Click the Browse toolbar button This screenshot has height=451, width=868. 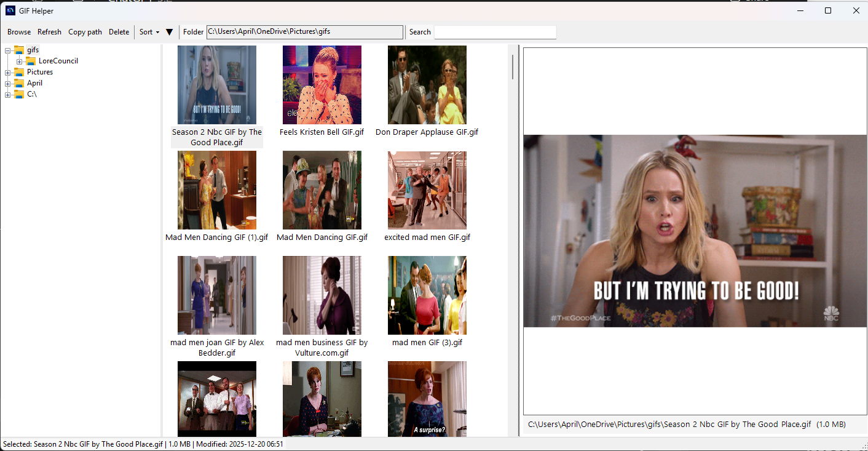[19, 32]
